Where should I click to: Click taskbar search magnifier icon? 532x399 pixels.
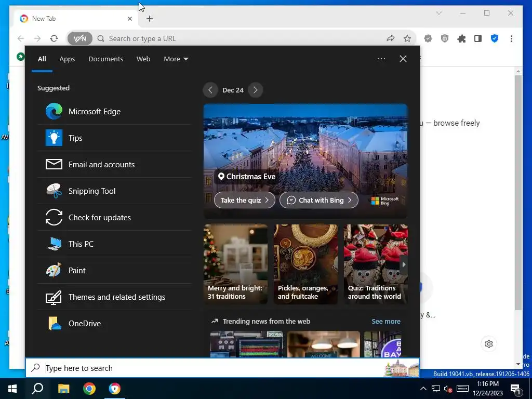37,389
